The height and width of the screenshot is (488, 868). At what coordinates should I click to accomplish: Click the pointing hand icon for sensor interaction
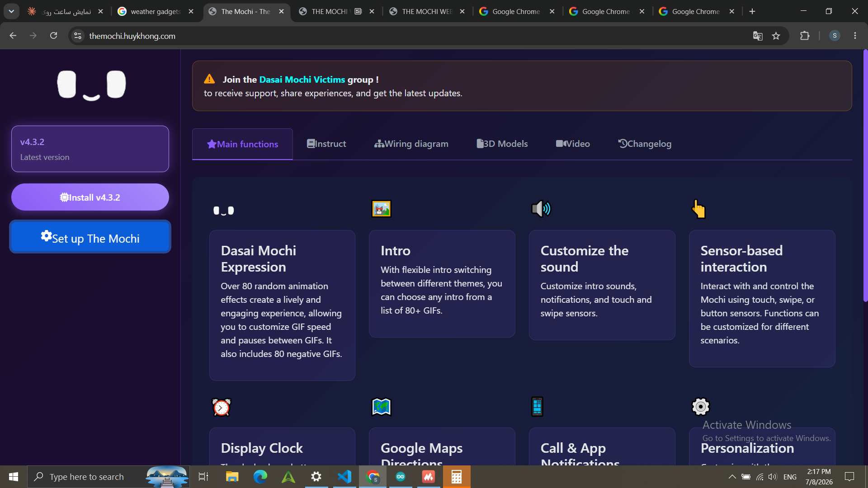click(x=698, y=209)
